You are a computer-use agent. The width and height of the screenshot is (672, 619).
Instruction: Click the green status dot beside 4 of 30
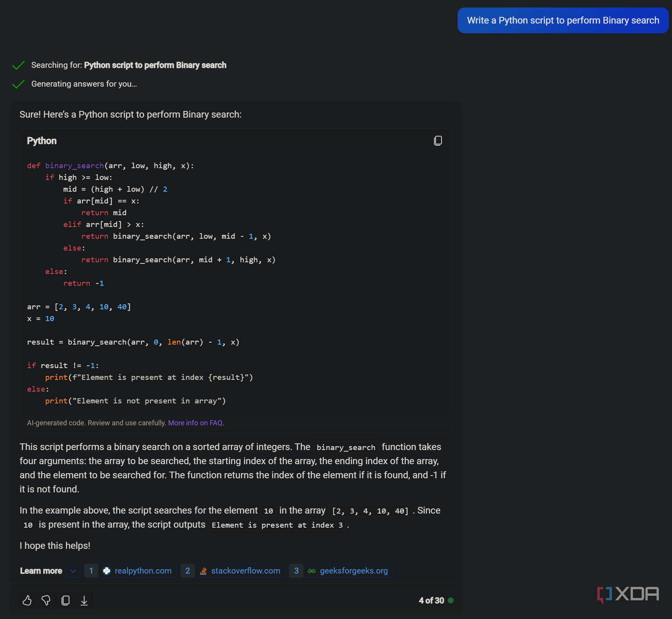(x=450, y=600)
